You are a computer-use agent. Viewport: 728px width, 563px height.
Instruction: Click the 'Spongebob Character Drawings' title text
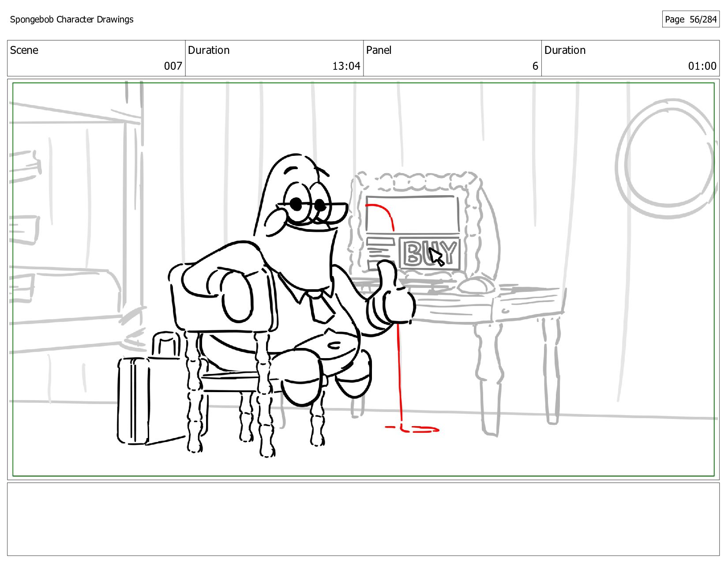71,19
